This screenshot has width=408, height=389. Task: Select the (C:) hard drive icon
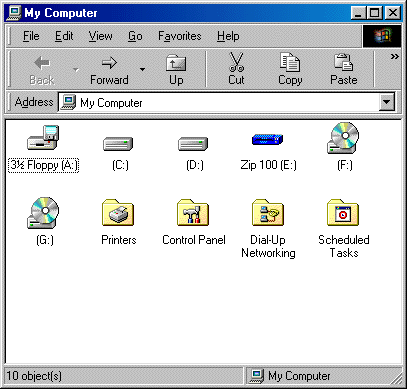(118, 144)
